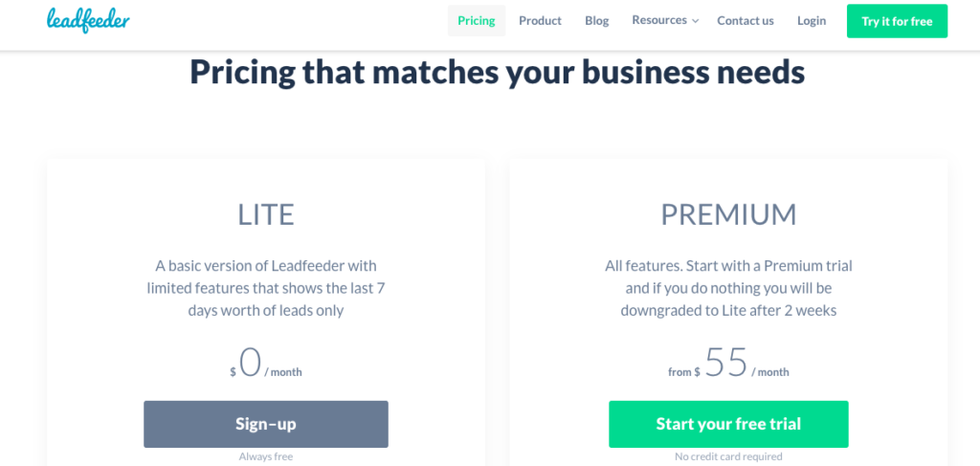Click the Login link
This screenshot has height=466, width=980.
(812, 21)
